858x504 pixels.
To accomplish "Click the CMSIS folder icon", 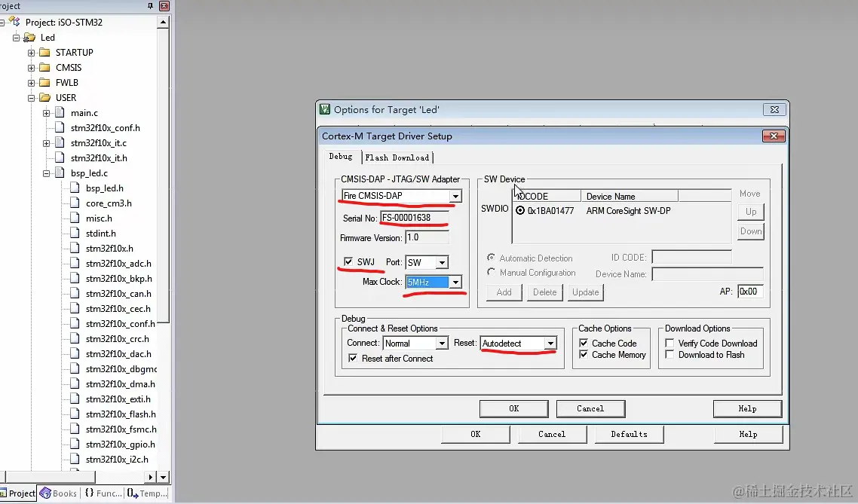I will [x=45, y=67].
